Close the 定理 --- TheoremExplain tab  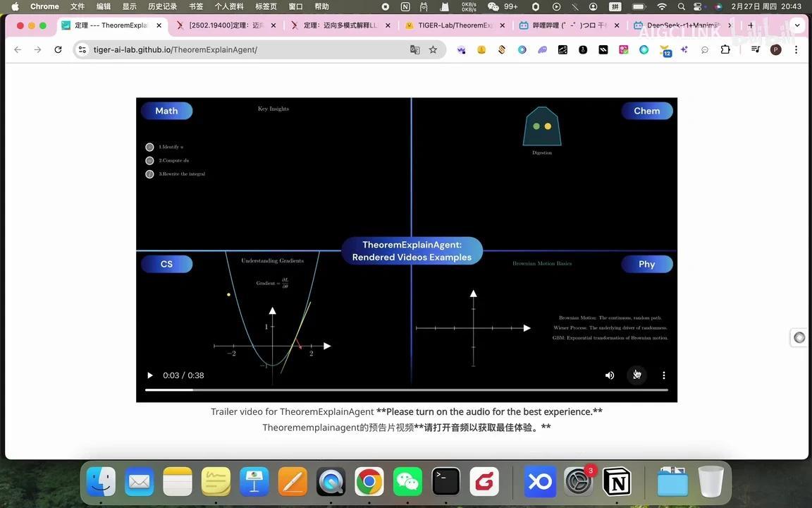[x=159, y=25]
